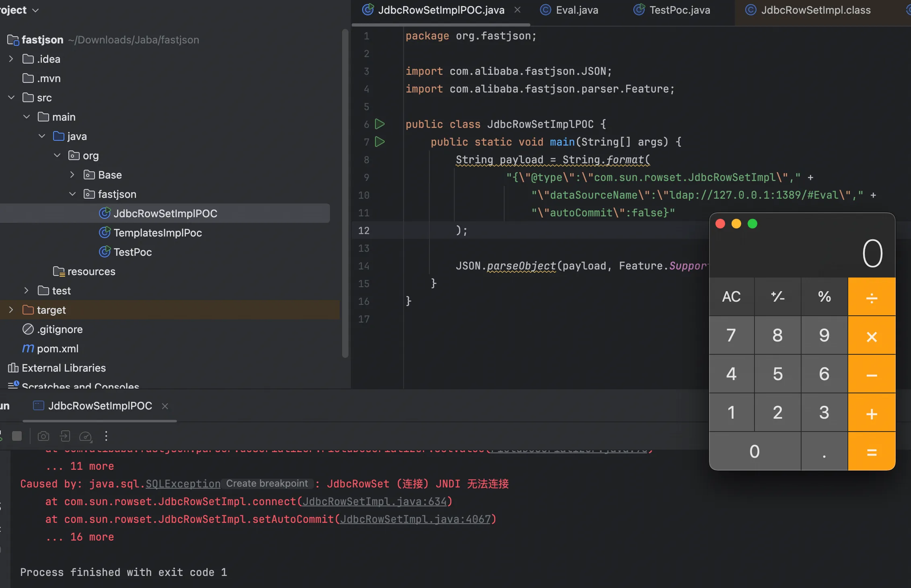The image size is (911, 588).
Task: Stop the running process in Run panel
Action: click(17, 436)
